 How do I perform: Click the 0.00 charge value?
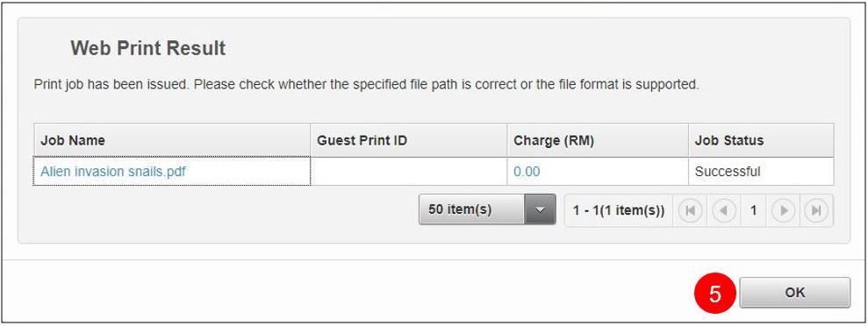[527, 171]
